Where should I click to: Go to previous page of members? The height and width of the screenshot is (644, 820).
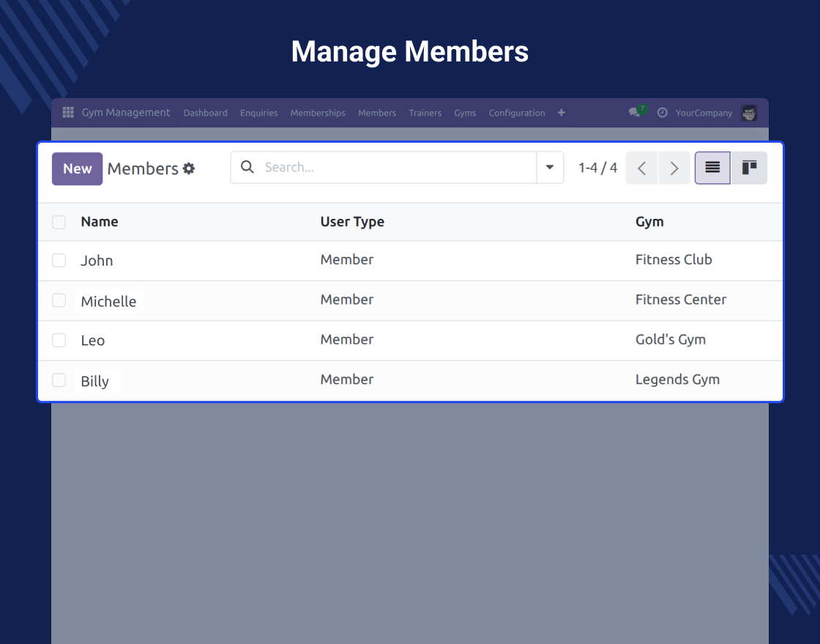(642, 168)
